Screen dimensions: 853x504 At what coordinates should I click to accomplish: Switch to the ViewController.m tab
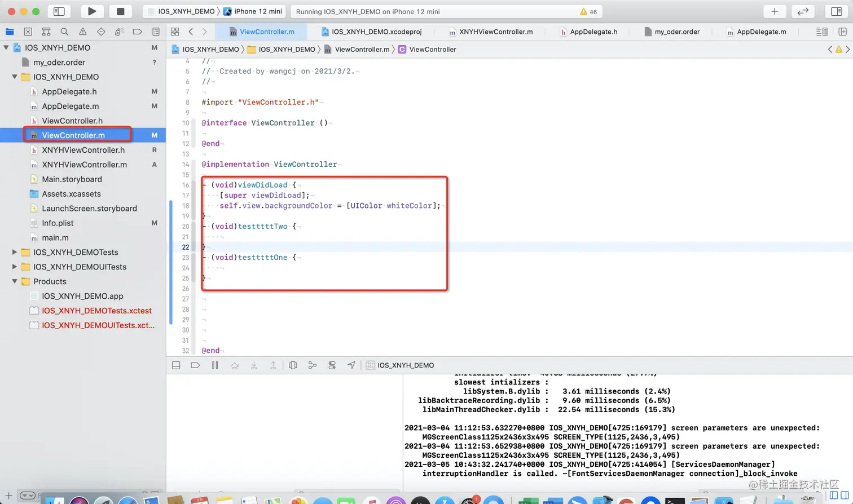[x=261, y=32]
